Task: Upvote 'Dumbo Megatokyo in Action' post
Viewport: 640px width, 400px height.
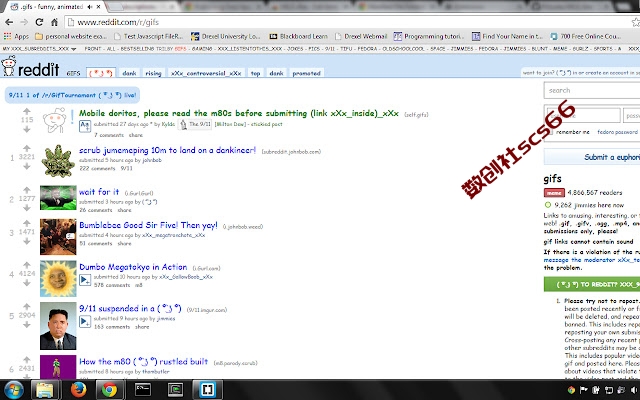Action: pyautogui.click(x=27, y=265)
